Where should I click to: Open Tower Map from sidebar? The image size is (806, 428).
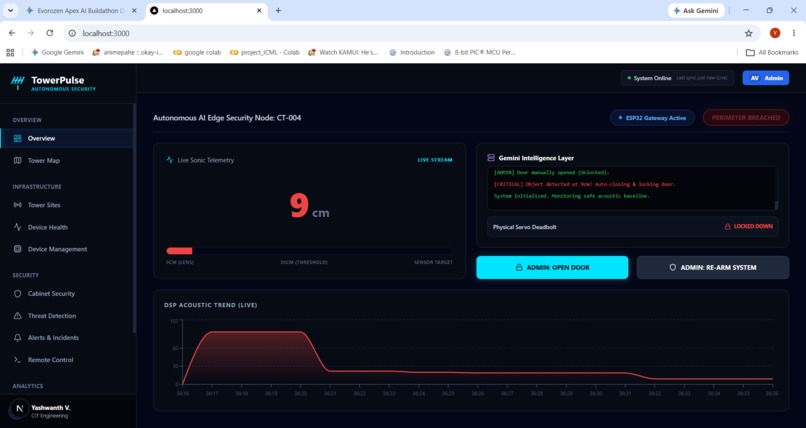point(67,160)
